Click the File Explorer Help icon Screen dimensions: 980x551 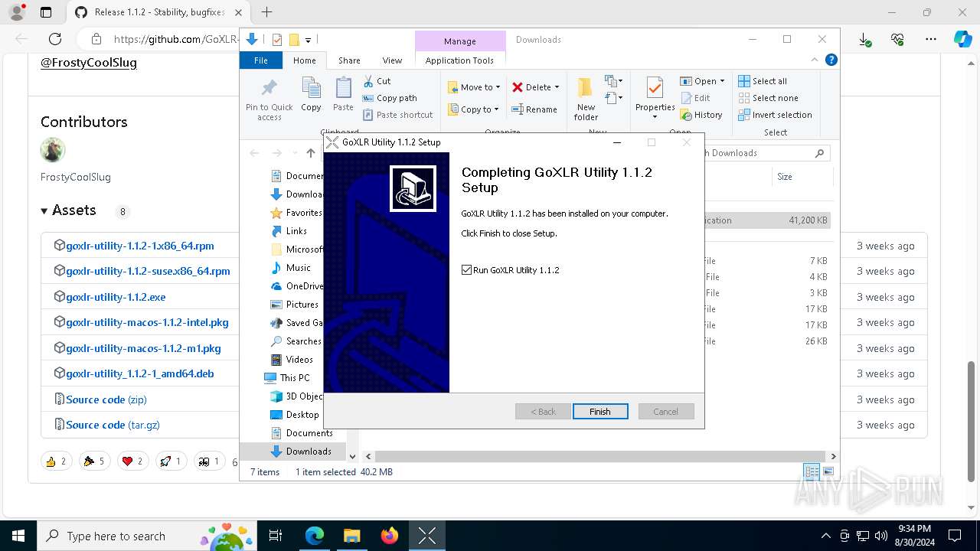pos(831,60)
